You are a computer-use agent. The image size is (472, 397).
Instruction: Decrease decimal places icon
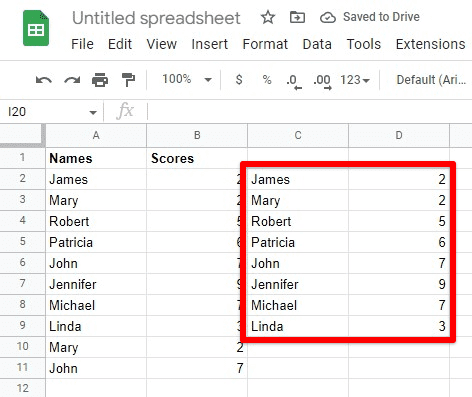pos(294,81)
